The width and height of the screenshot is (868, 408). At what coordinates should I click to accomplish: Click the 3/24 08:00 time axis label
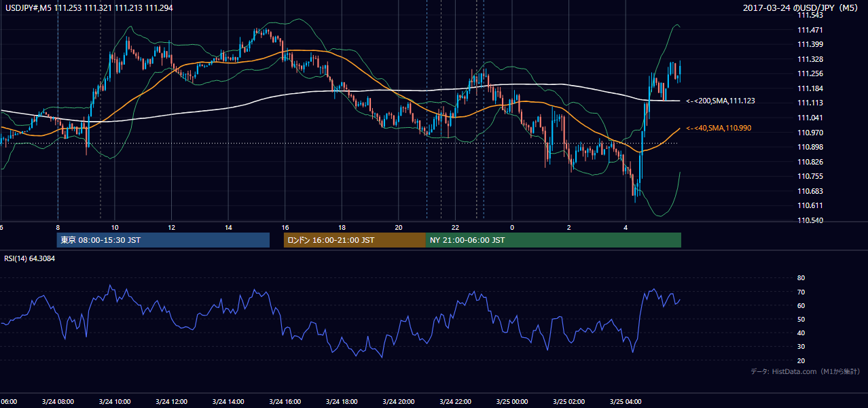click(58, 401)
